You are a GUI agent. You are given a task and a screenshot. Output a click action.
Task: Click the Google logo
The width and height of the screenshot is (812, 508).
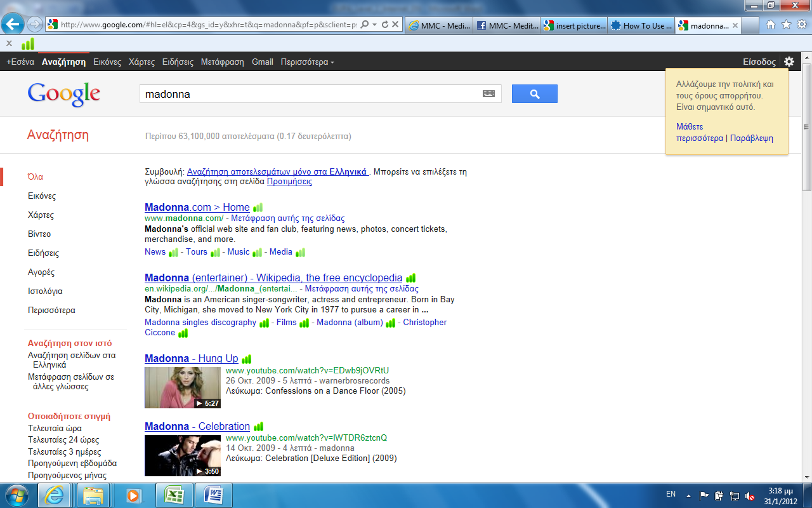click(x=63, y=94)
